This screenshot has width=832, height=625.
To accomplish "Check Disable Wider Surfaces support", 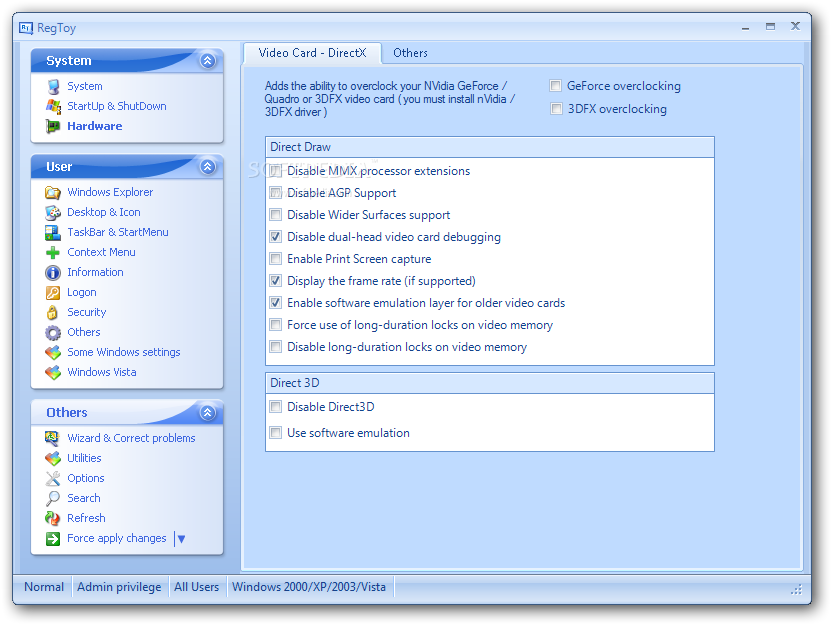I will coord(275,215).
